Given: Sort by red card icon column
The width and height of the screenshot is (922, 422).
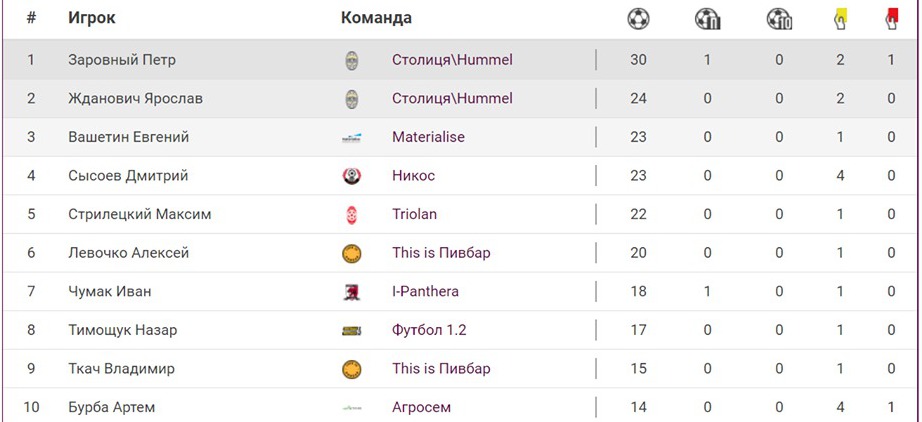Looking at the screenshot, I should pyautogui.click(x=891, y=18).
